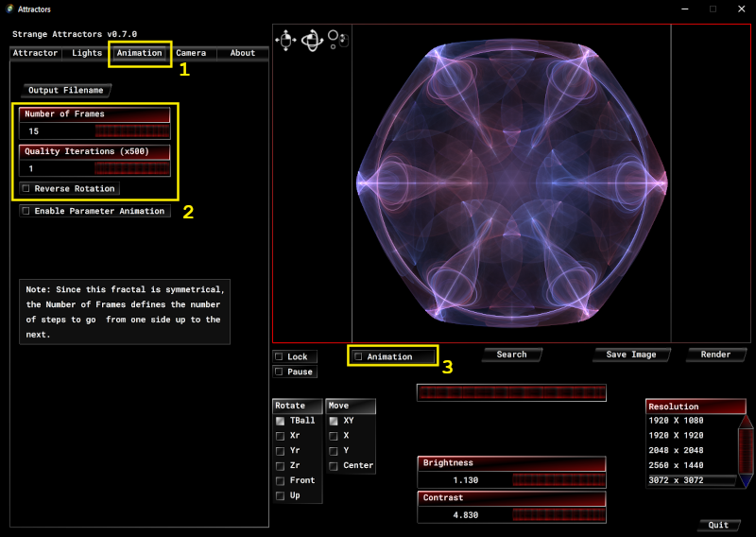Click the zoom mouse icon
The width and height of the screenshot is (756, 537).
pyautogui.click(x=338, y=39)
